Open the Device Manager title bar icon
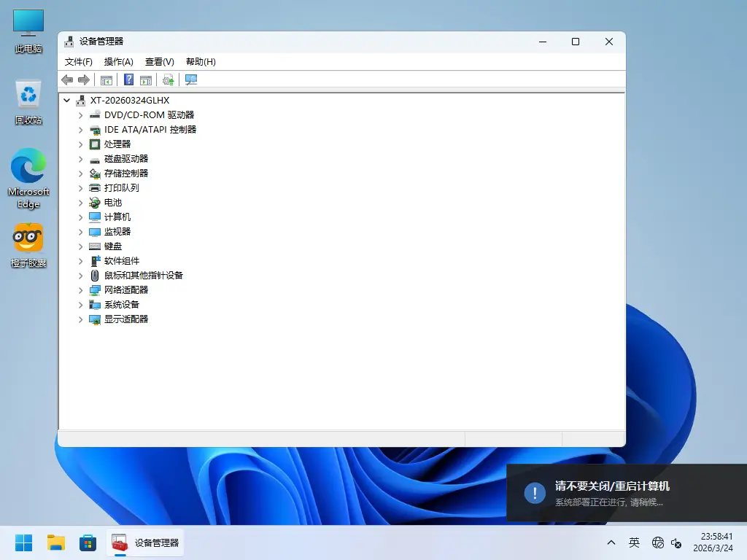Viewport: 747px width, 560px height. click(x=68, y=42)
